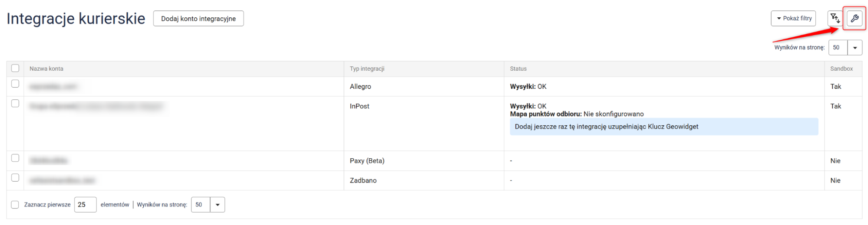Open the wrench table settings icon
Screen dimensions: 868x225
854,19
